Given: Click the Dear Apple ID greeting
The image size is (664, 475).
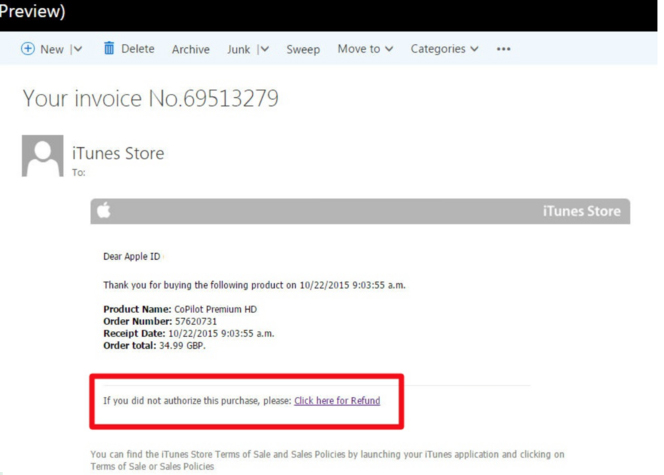Looking at the screenshot, I should click(132, 257).
